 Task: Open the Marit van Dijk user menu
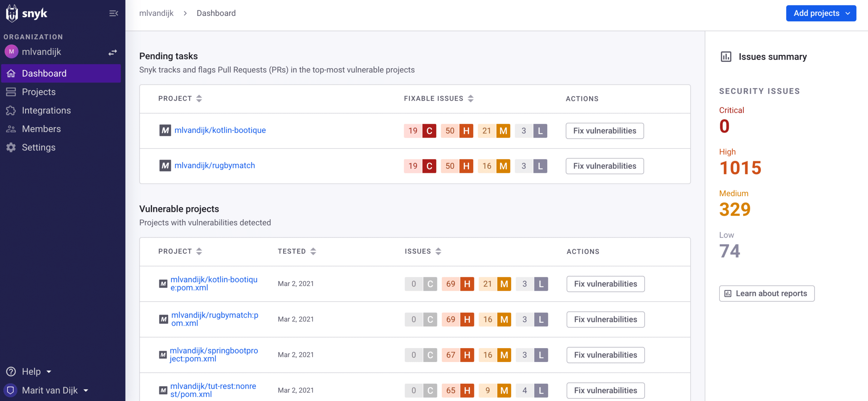pyautogui.click(x=55, y=390)
